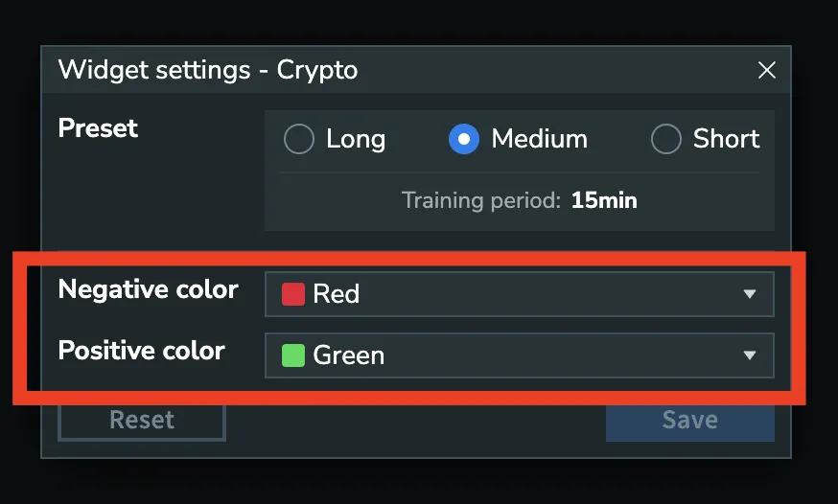Open the Negative color combo box showing Red
Image resolution: width=838 pixels, height=504 pixels.
518,294
